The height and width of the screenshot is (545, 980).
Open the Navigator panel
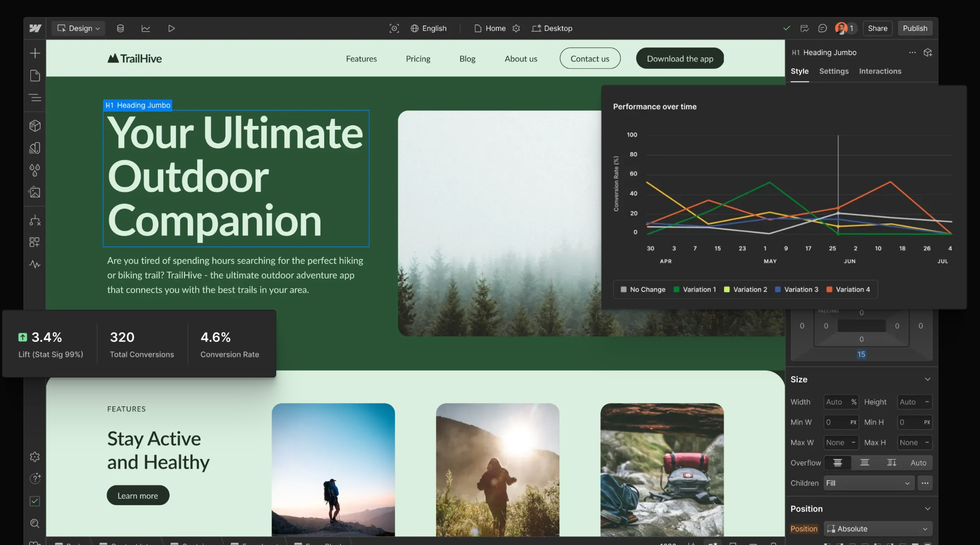tap(35, 98)
